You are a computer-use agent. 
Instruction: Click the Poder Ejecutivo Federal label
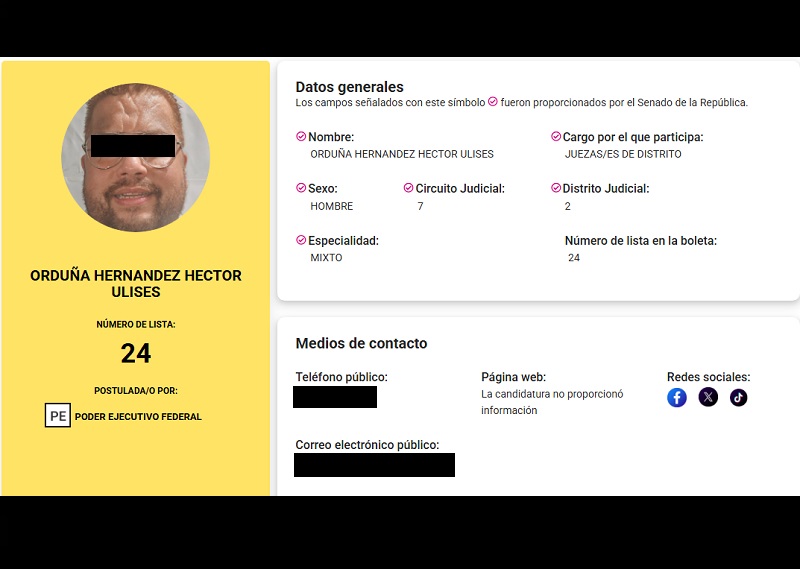138,416
